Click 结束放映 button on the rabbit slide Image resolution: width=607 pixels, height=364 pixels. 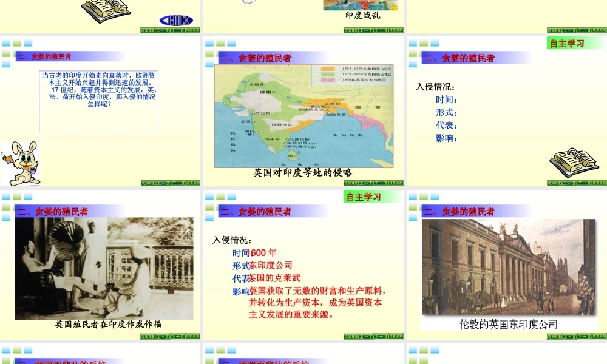193,183
